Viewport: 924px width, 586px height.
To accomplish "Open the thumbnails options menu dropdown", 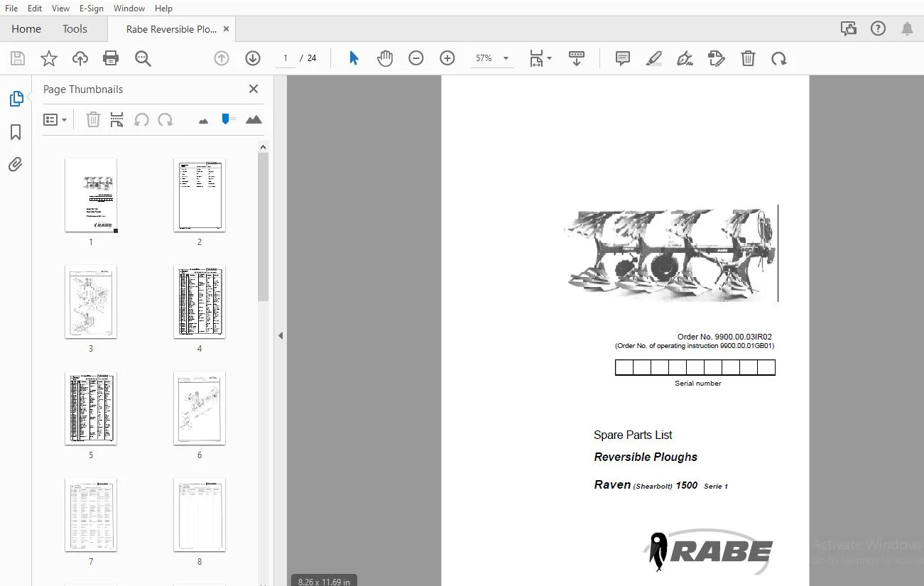I will click(x=55, y=119).
